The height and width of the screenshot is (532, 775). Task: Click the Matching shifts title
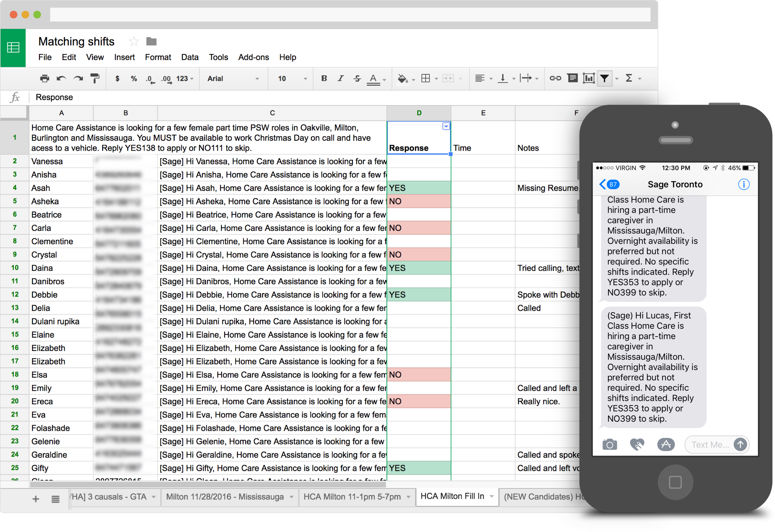pyautogui.click(x=76, y=41)
